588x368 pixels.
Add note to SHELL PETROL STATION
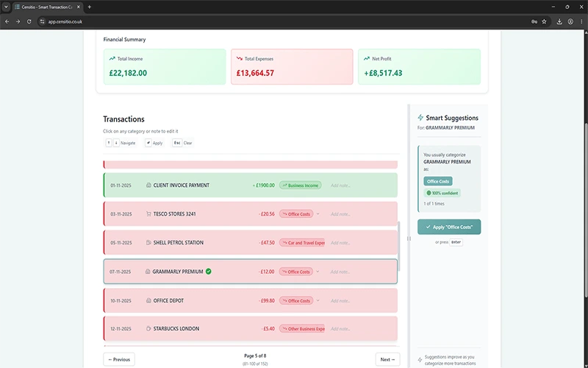pyautogui.click(x=340, y=243)
